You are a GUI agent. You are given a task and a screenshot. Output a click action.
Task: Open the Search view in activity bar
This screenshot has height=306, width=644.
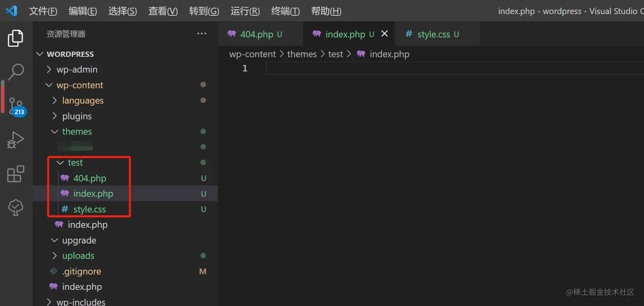(x=16, y=72)
